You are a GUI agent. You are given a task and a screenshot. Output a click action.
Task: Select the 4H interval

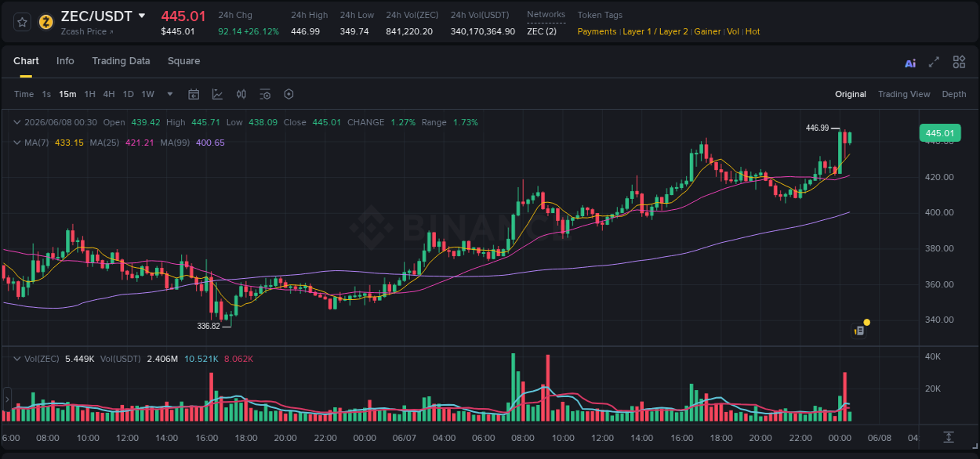point(109,94)
